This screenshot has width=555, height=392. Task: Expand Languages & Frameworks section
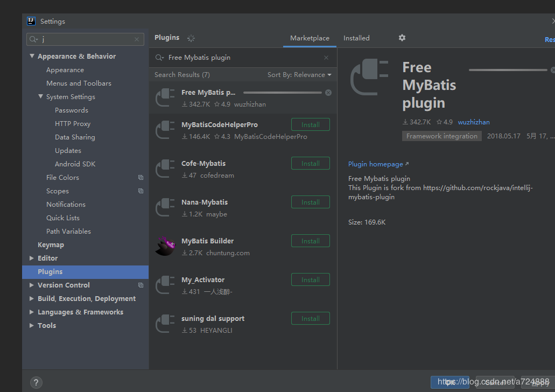pyautogui.click(x=32, y=312)
